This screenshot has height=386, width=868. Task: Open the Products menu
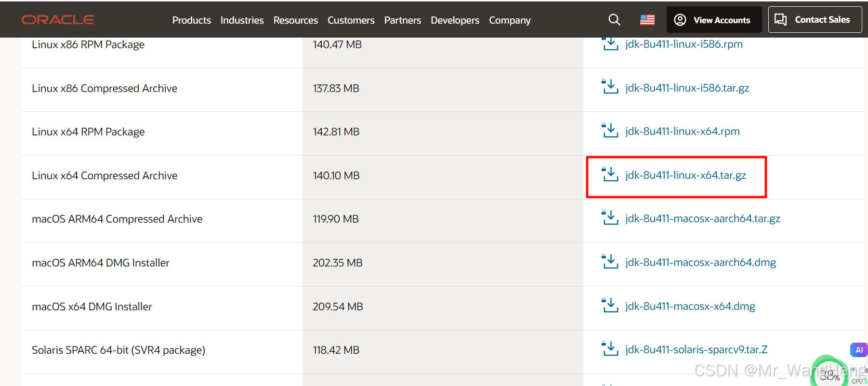(192, 20)
